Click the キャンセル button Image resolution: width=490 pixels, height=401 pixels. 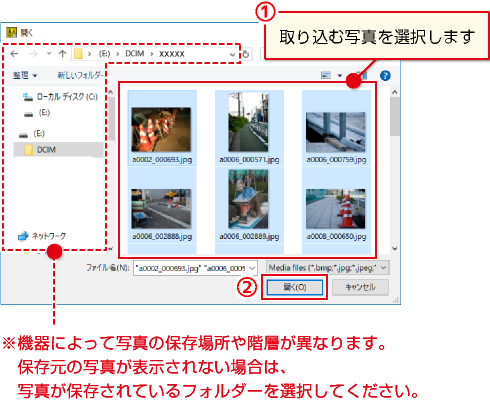pyautogui.click(x=360, y=287)
